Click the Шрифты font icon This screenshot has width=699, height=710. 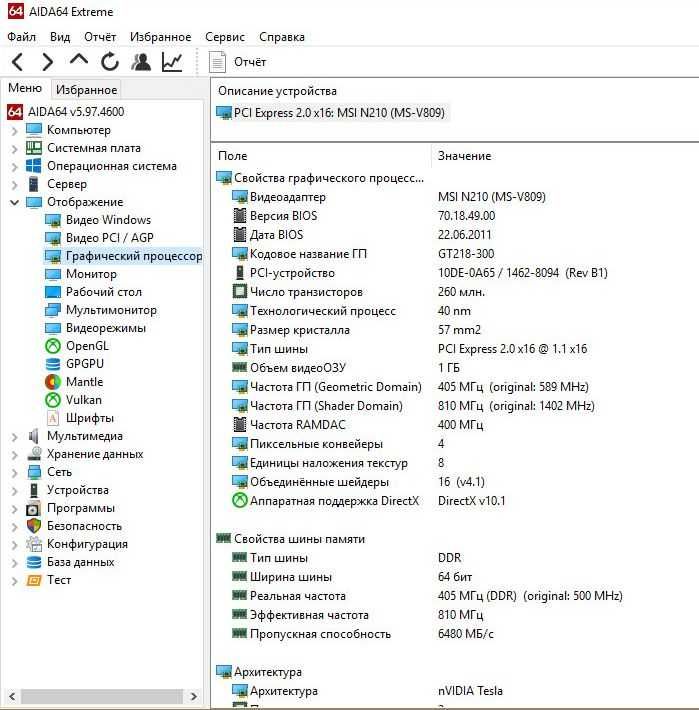coord(53,418)
